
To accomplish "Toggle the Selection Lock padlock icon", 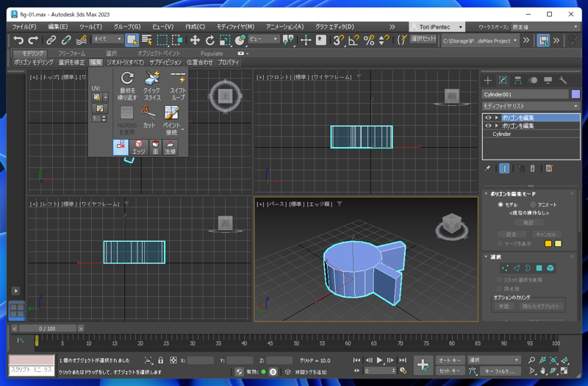I will [160, 360].
